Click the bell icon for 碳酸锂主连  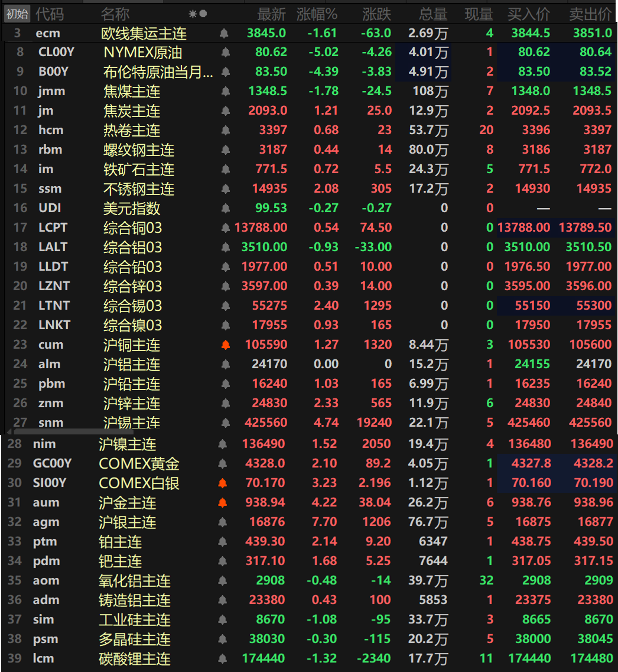point(222,659)
